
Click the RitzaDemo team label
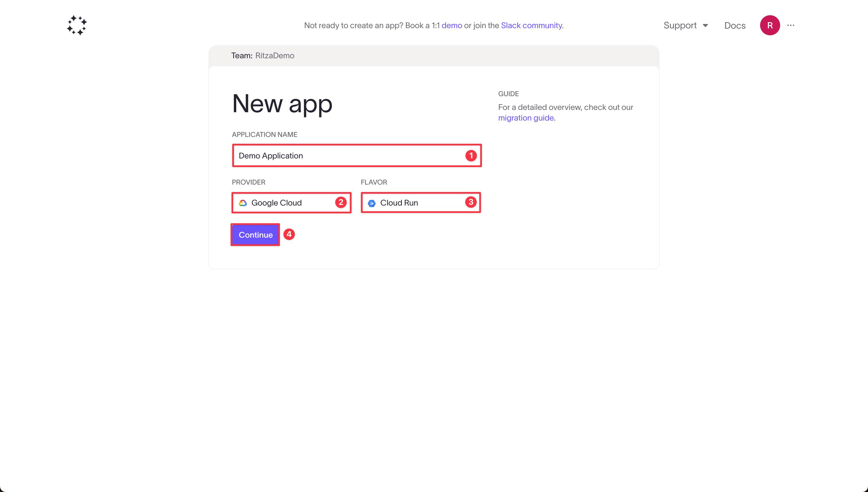coord(274,55)
